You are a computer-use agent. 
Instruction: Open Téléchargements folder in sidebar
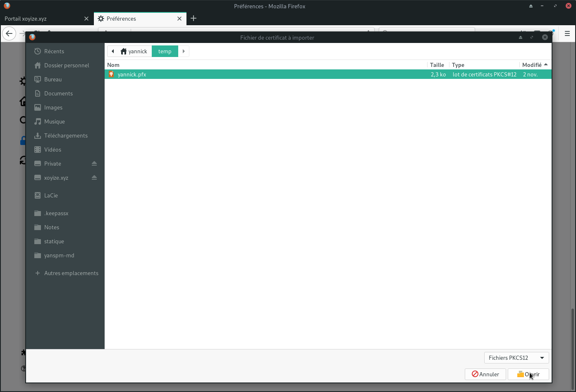click(x=65, y=135)
